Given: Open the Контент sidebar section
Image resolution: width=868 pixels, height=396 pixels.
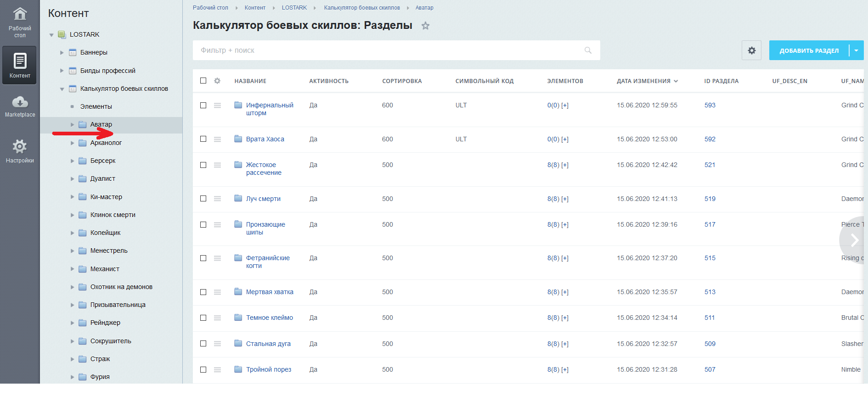Looking at the screenshot, I should point(20,65).
